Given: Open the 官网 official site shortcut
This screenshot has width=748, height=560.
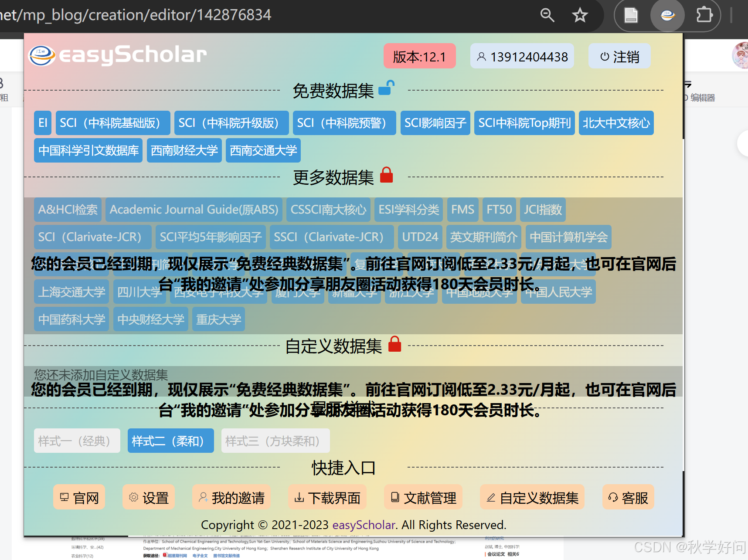Looking at the screenshot, I should click(x=79, y=497).
